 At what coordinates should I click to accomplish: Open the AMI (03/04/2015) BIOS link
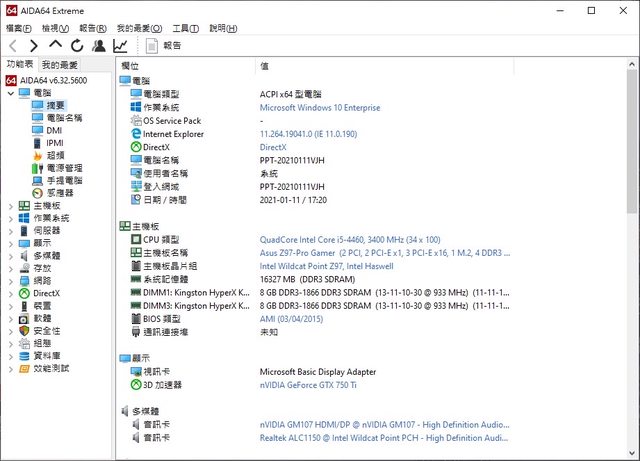[x=291, y=319]
